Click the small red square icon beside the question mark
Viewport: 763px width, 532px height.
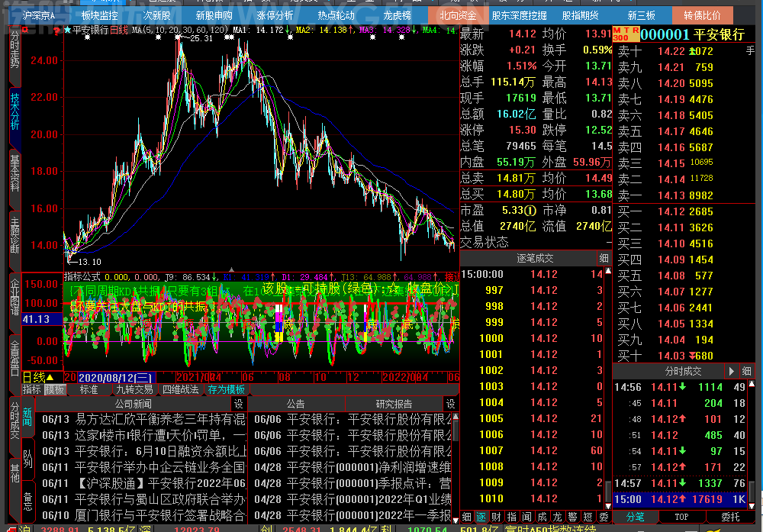coord(25,31)
